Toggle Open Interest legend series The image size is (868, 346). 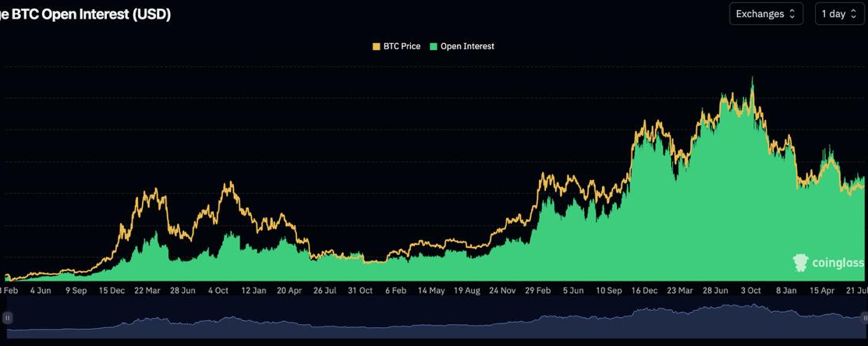[462, 47]
